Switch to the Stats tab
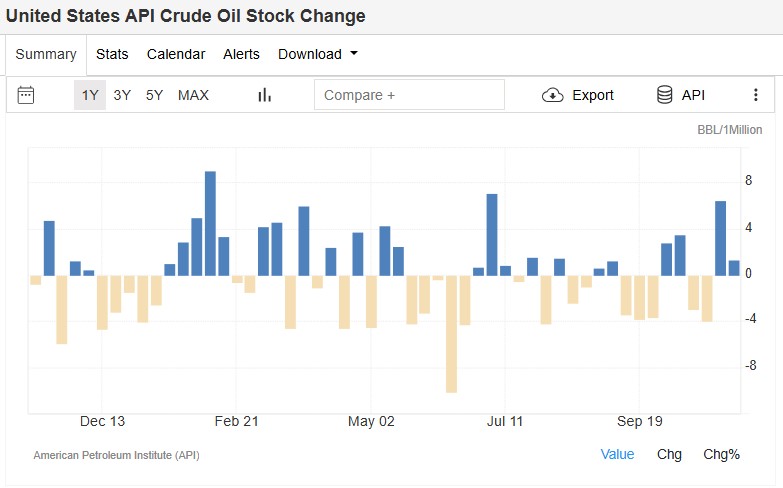The height and width of the screenshot is (488, 783). (x=112, y=54)
